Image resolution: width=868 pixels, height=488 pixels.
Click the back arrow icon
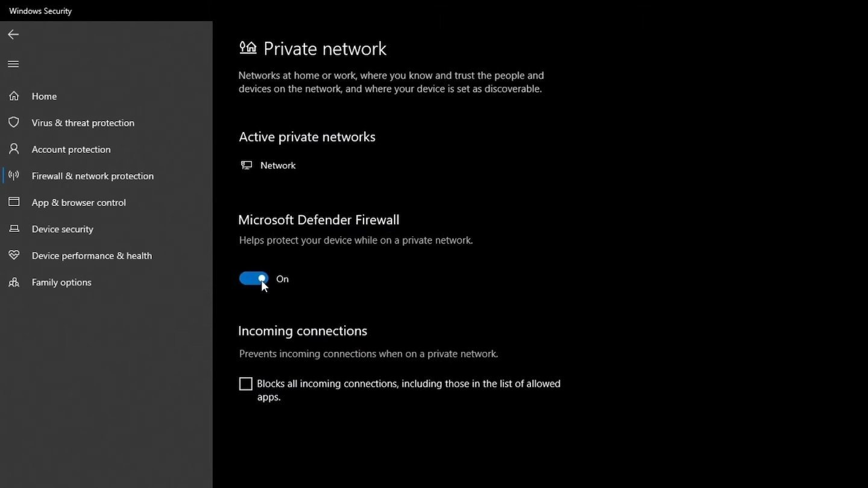pos(13,34)
